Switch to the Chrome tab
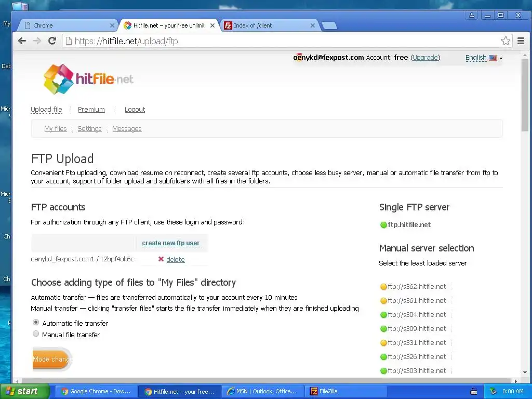The height and width of the screenshot is (399, 532). pyautogui.click(x=68, y=25)
